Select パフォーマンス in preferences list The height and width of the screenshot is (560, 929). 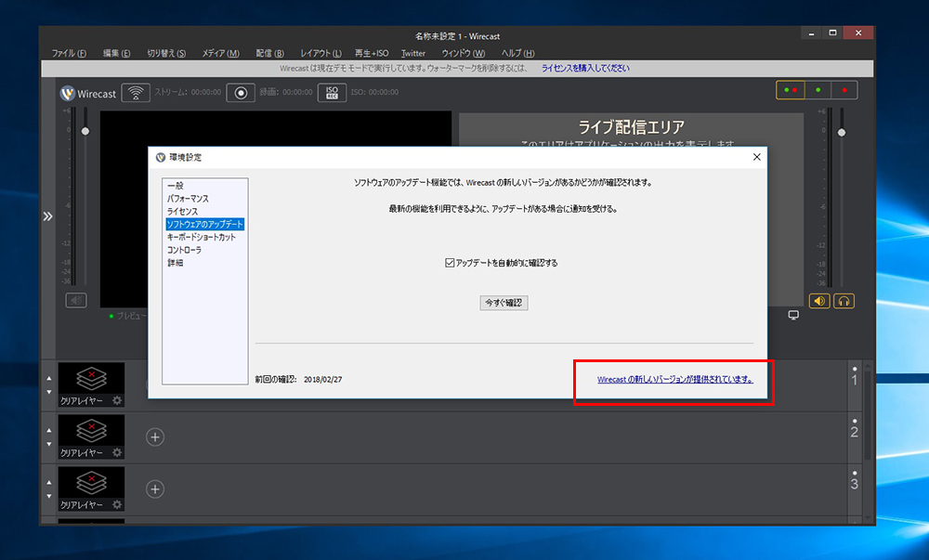click(x=188, y=199)
